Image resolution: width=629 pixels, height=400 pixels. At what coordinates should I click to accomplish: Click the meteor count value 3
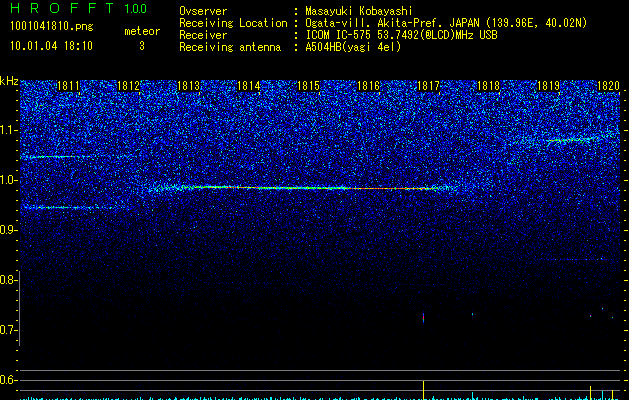[142, 46]
